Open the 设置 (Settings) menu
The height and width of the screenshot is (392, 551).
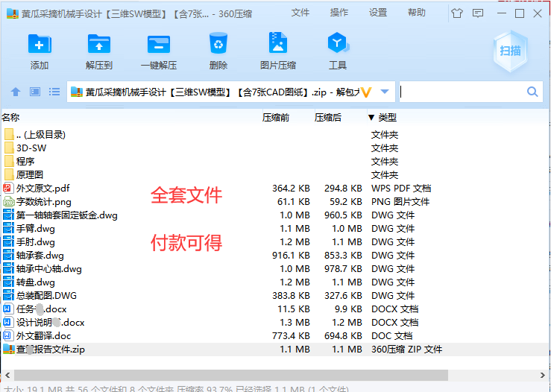(x=378, y=13)
